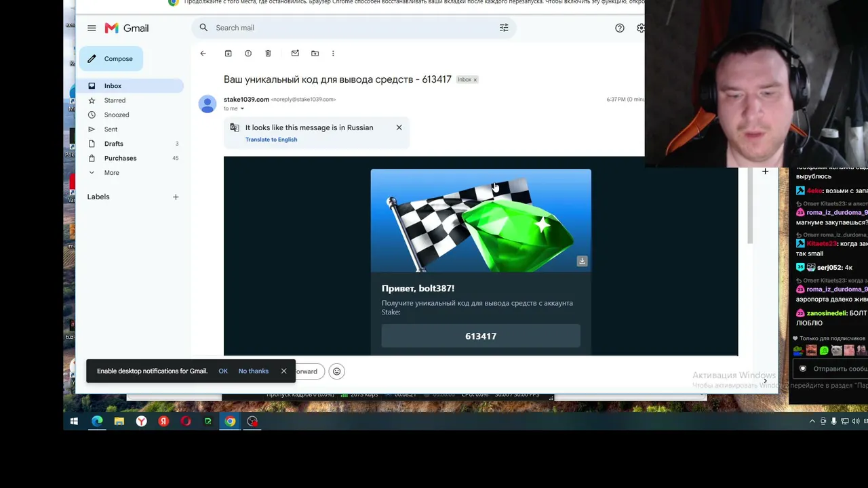Screen dimensions: 868x488
Task: Open Gmail Support help icon
Action: tap(620, 28)
